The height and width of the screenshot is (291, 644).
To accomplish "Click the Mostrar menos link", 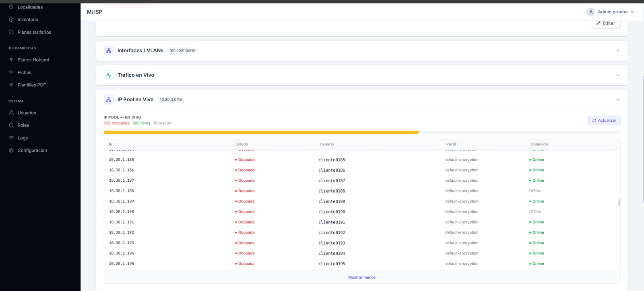I will click(362, 277).
